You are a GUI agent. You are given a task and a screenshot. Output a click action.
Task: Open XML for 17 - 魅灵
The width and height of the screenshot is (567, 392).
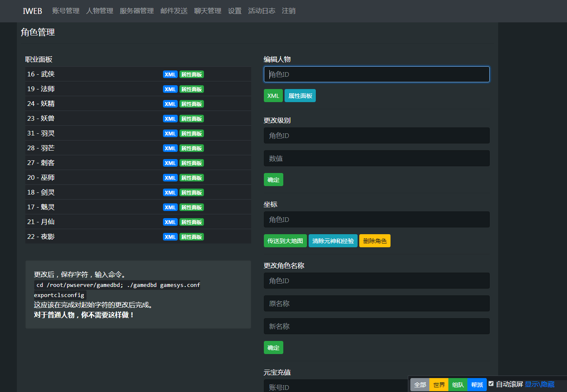click(x=170, y=207)
